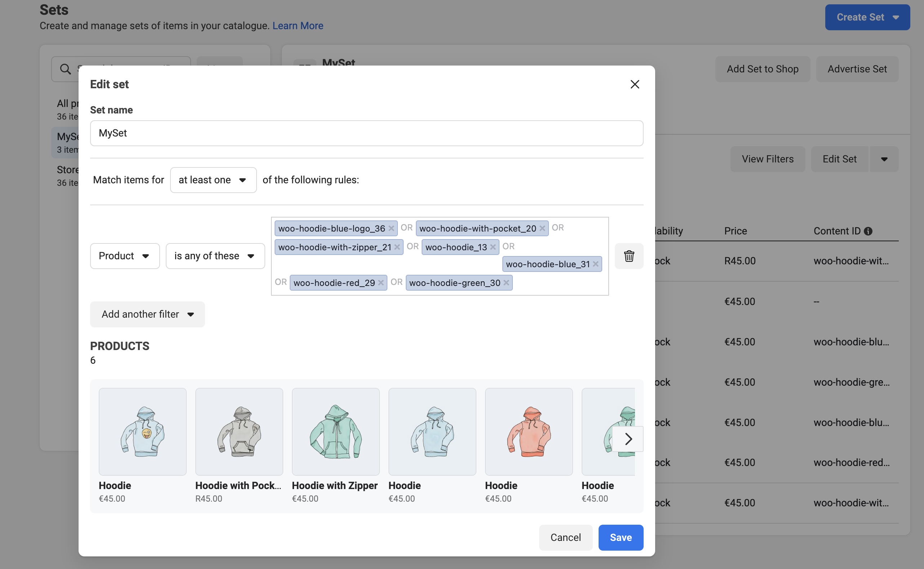Cancel editing the set
Screen dimensions: 924x569
point(565,537)
